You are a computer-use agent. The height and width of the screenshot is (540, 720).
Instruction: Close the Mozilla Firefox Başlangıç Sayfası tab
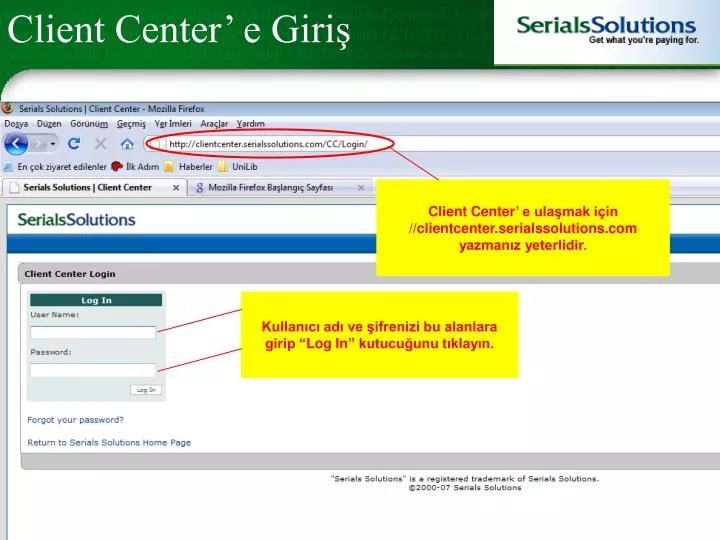pos(361,187)
